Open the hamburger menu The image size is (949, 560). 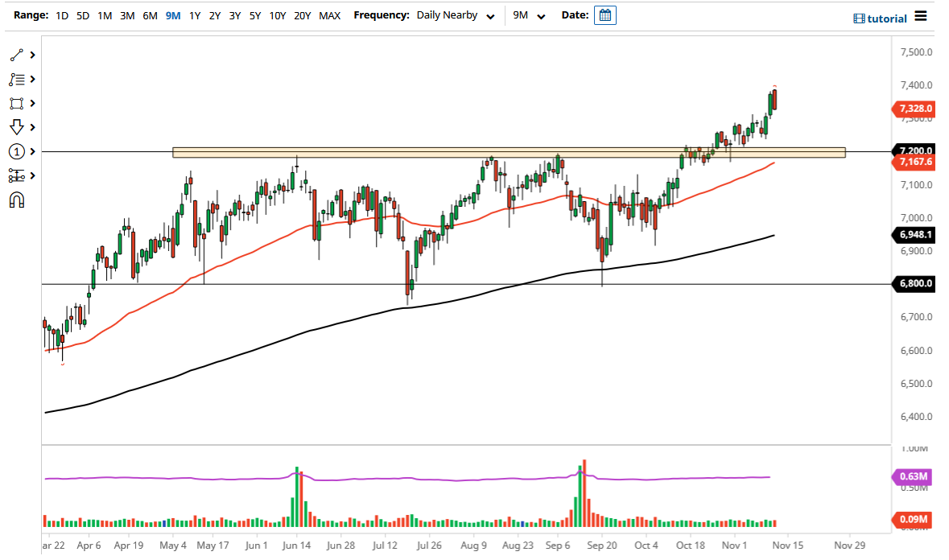[x=921, y=16]
